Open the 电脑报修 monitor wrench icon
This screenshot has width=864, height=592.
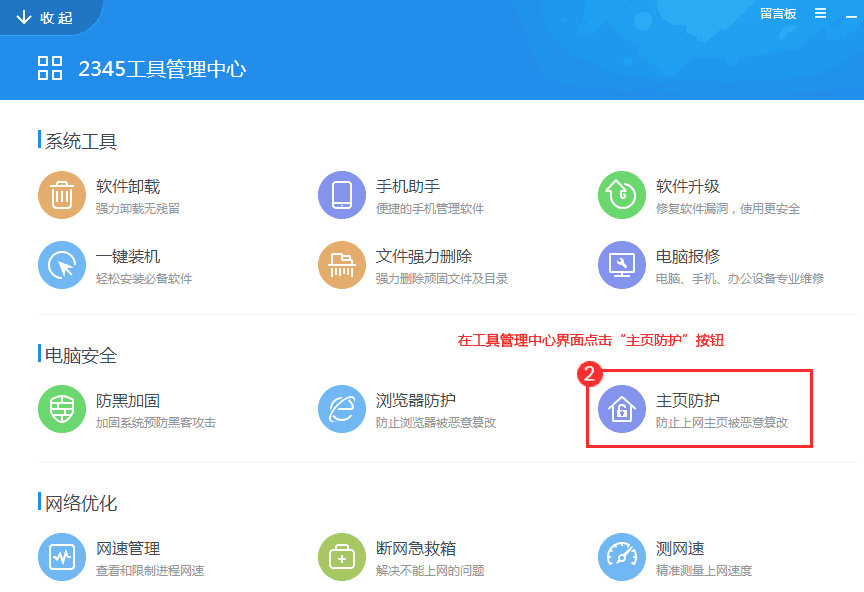point(622,265)
